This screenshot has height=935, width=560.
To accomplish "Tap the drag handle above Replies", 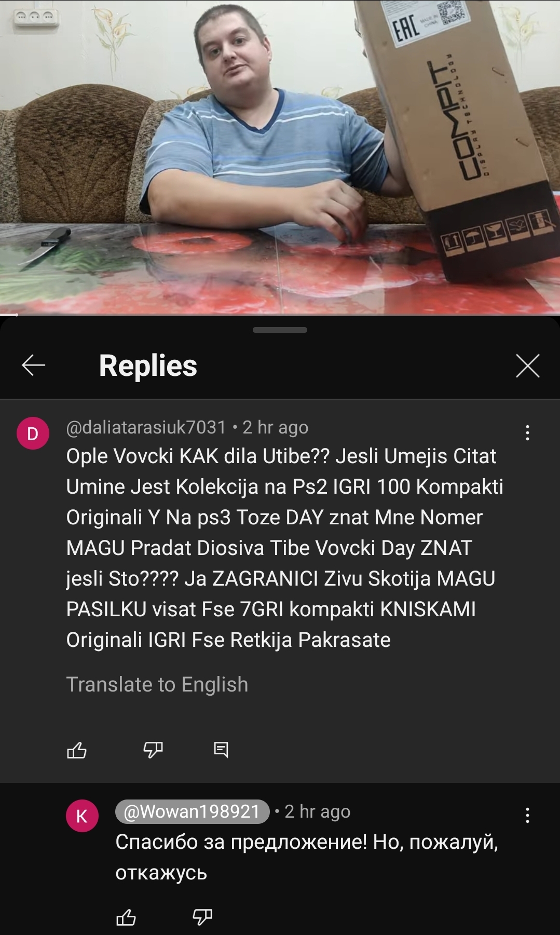I will [280, 330].
